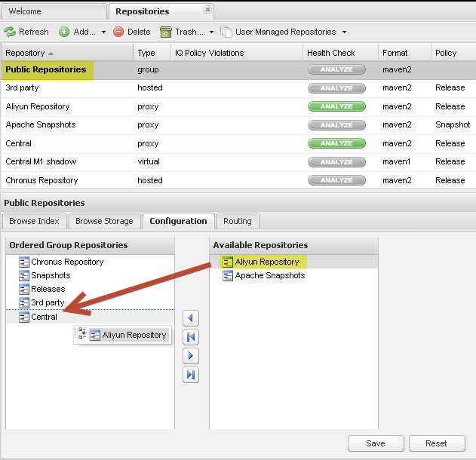Viewport: 476px width, 460px height.
Task: Click ANALYZE for Central M1 shadow
Action: (x=336, y=161)
